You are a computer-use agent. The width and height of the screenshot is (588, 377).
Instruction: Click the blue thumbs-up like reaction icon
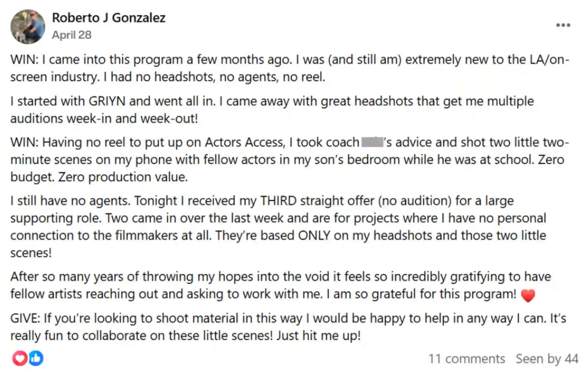36,358
